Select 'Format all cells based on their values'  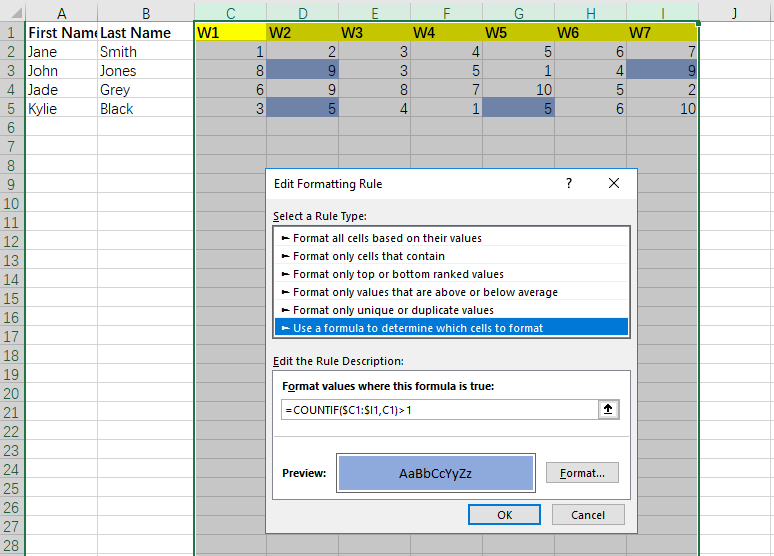451,238
